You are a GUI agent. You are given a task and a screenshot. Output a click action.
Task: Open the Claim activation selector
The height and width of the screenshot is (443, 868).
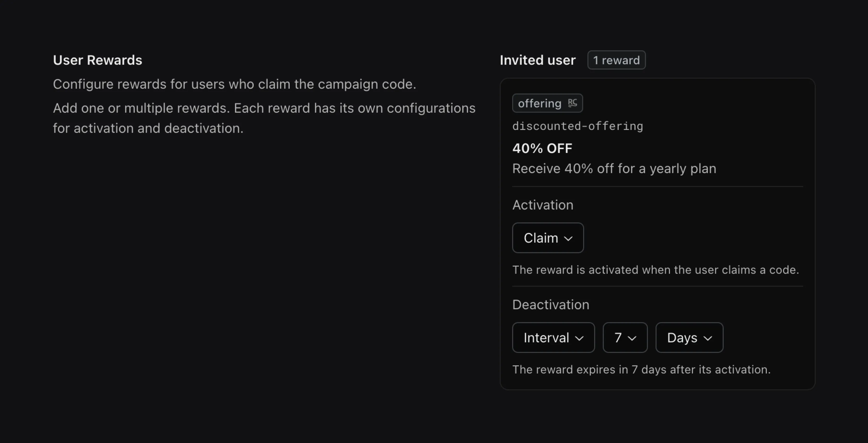[x=548, y=238]
